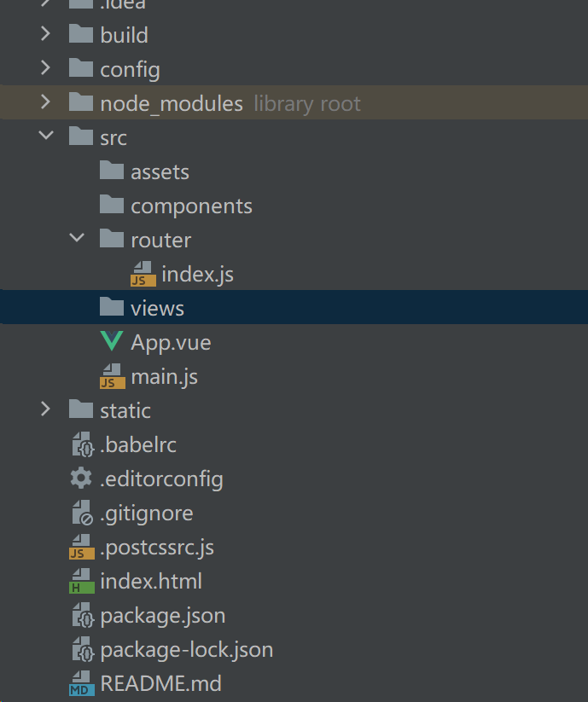Click the .babelrc config file icon
Screen dimensions: 588x702
tap(81, 444)
